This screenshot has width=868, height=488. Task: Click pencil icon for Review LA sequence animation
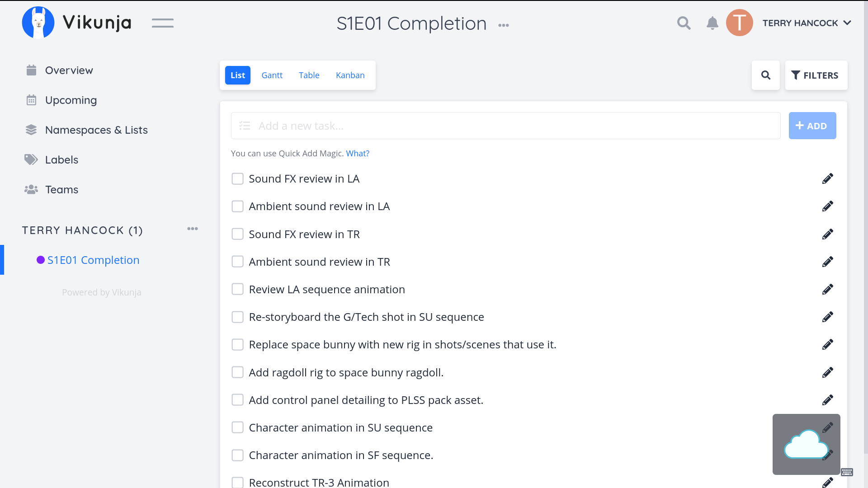827,290
